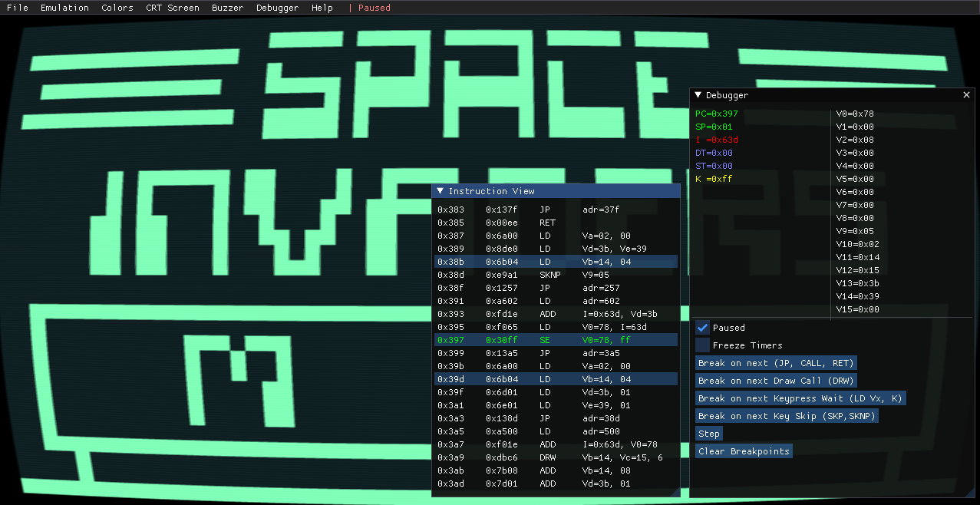The image size is (980, 505).
Task: Enable the Freeze Timers checkbox
Action: coord(702,345)
